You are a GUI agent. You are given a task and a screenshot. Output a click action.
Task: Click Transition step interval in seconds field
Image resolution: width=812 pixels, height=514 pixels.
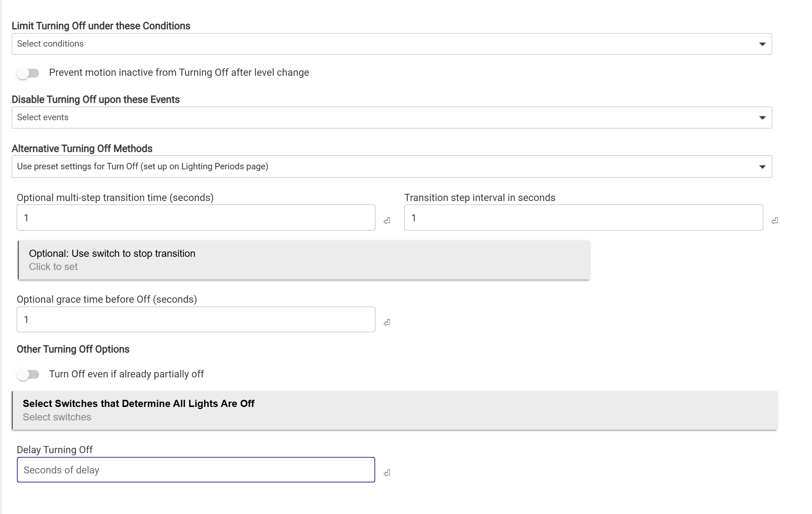click(583, 218)
